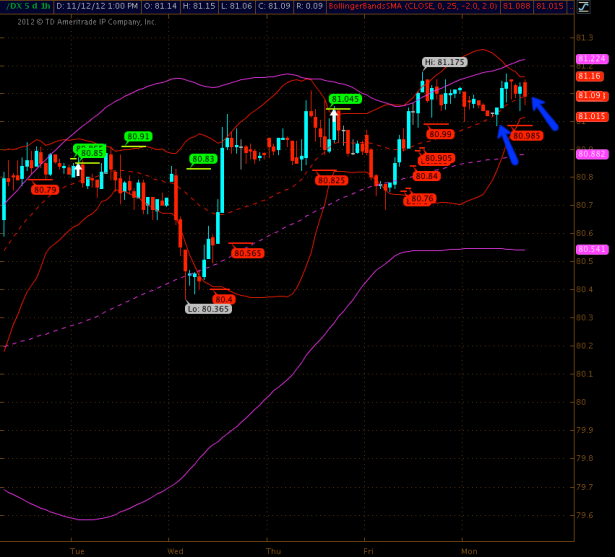This screenshot has width=615, height=557.
Task: Select the Lo: 80.365 price bubble
Action: click(207, 309)
